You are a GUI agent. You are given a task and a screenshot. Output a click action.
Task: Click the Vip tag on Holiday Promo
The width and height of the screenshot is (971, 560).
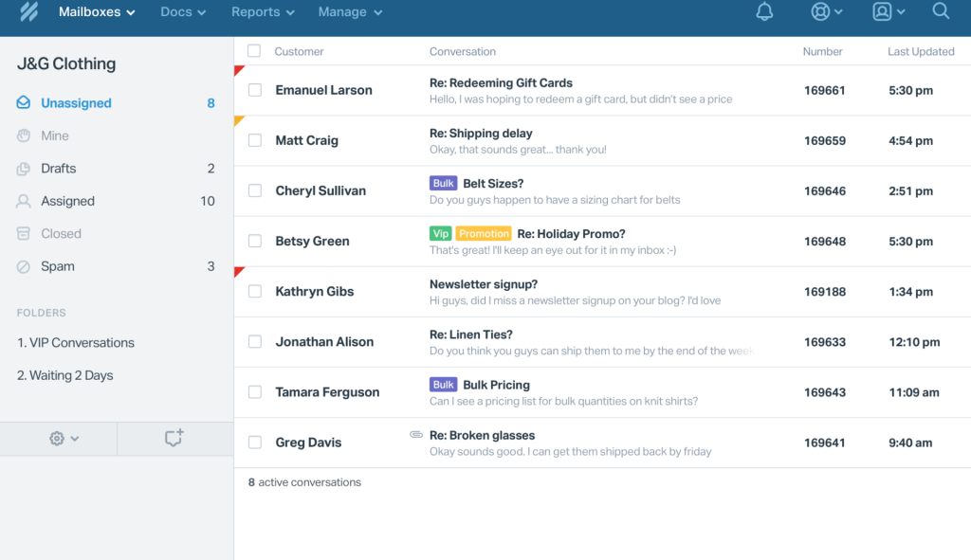pyautogui.click(x=441, y=233)
